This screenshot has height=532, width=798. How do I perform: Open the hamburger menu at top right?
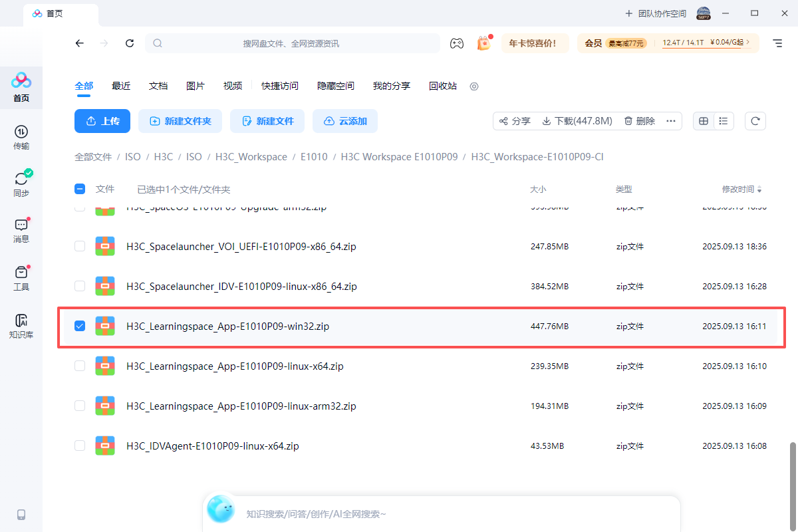(x=777, y=43)
